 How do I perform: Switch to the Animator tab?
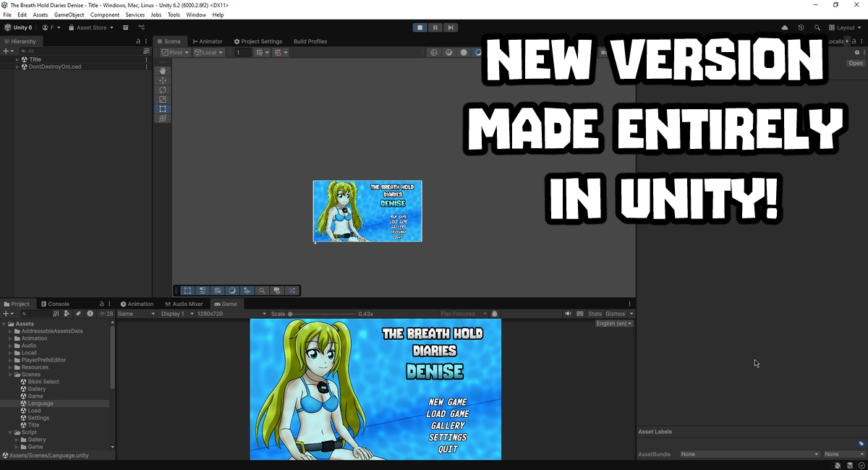coord(208,41)
